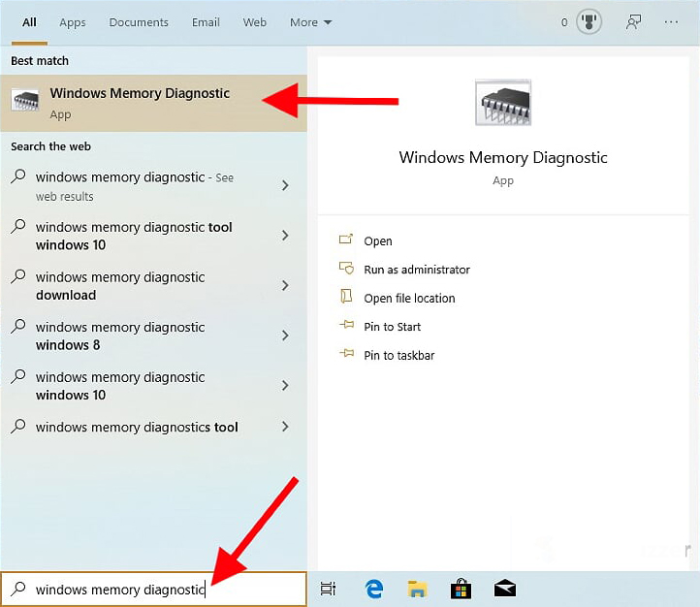Image resolution: width=700 pixels, height=607 pixels.
Task: Open Task View from the taskbar
Action: click(328, 590)
